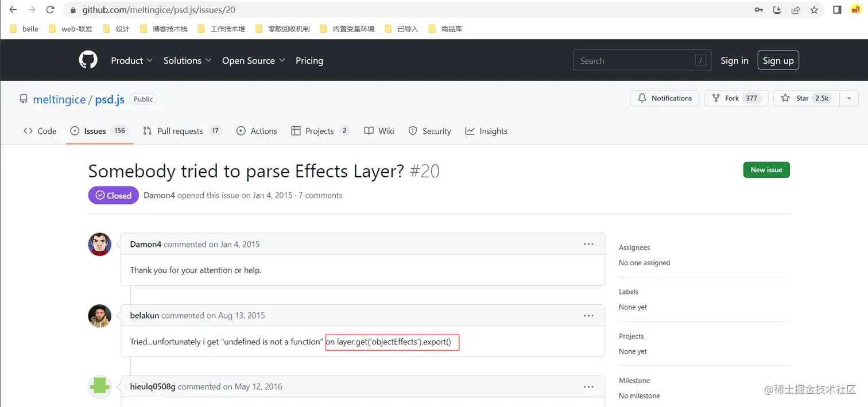Image resolution: width=868 pixels, height=407 pixels.
Task: Select the Issues tab
Action: [x=99, y=131]
